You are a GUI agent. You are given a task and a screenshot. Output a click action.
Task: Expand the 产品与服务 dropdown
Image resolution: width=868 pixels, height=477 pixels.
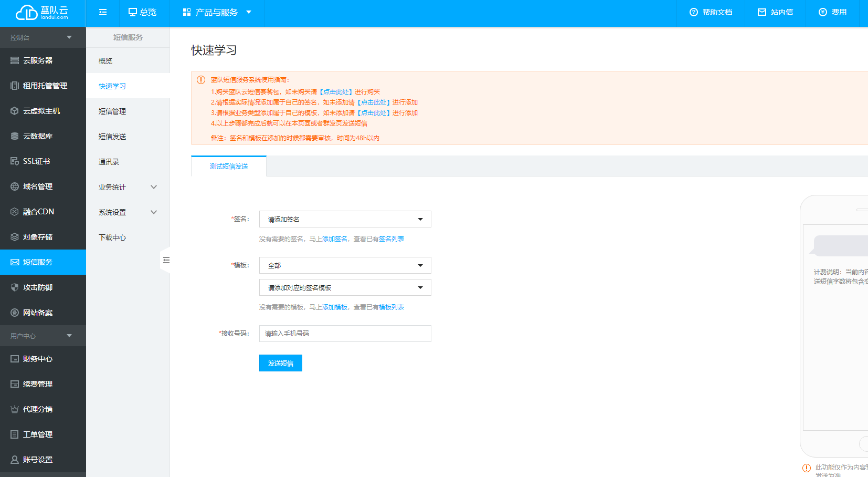tap(217, 12)
